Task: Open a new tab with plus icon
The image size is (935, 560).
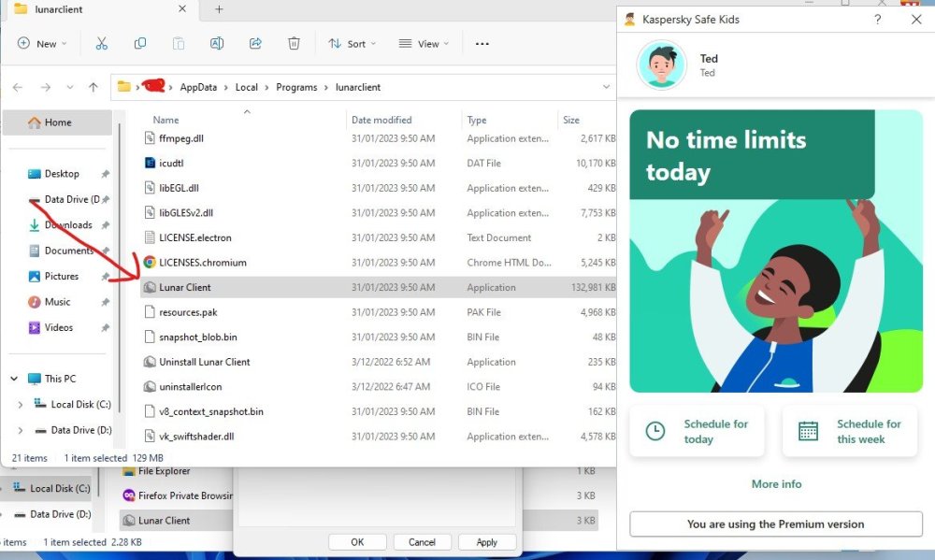Action: click(219, 9)
